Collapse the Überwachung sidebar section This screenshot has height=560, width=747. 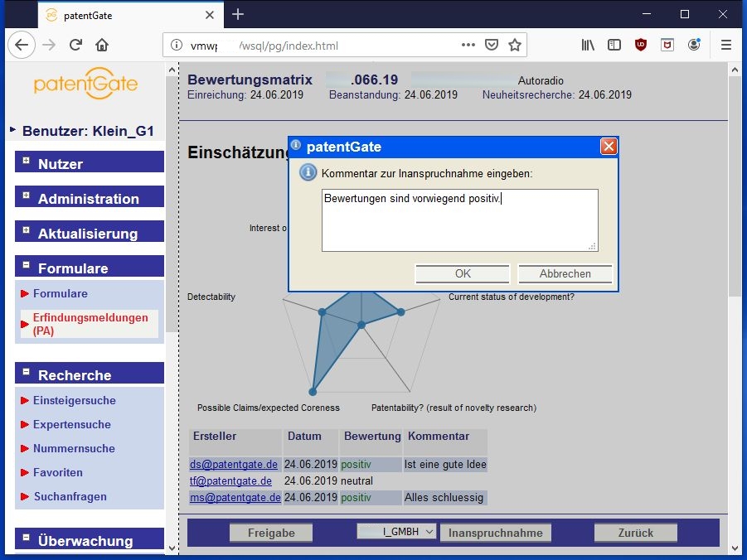point(27,538)
